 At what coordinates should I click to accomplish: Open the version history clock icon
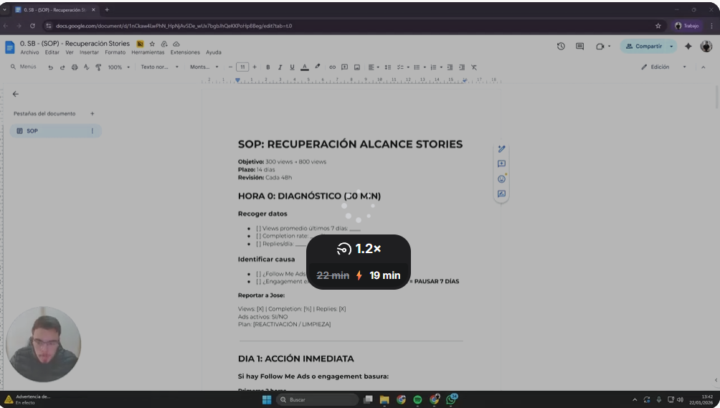(561, 46)
